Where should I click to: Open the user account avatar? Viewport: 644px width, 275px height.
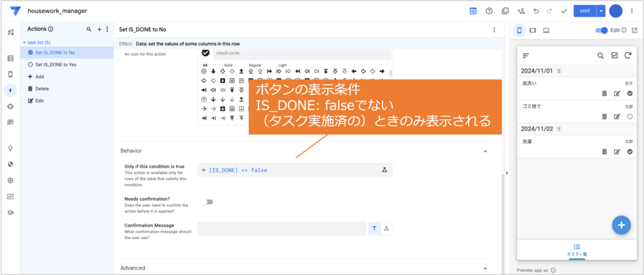pyautogui.click(x=616, y=11)
